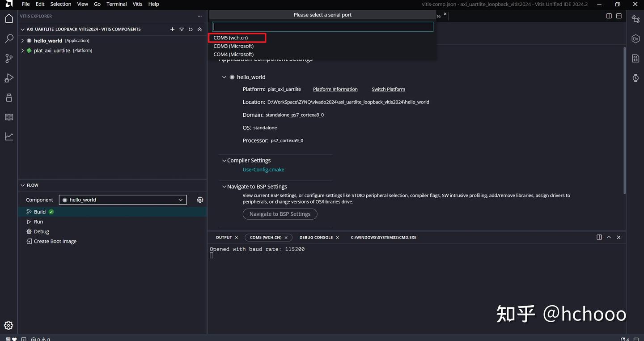
Task: Click the refresh icon in Vitis Components header
Action: coord(191,30)
